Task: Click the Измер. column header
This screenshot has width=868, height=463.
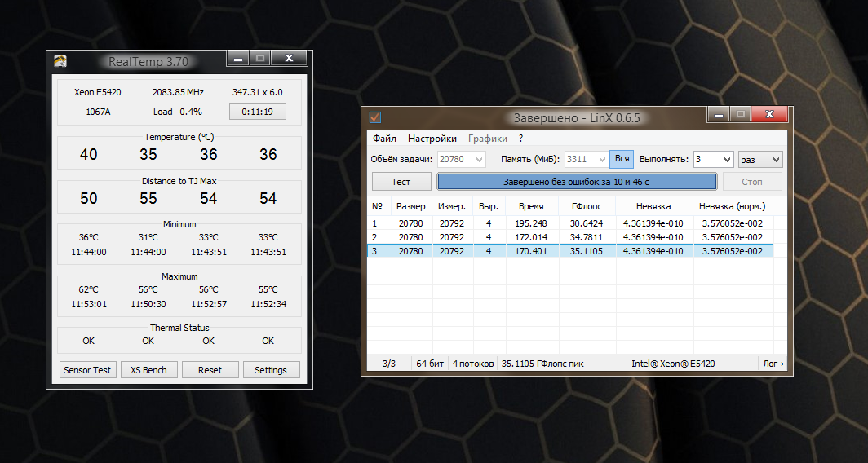Action: coord(452,206)
